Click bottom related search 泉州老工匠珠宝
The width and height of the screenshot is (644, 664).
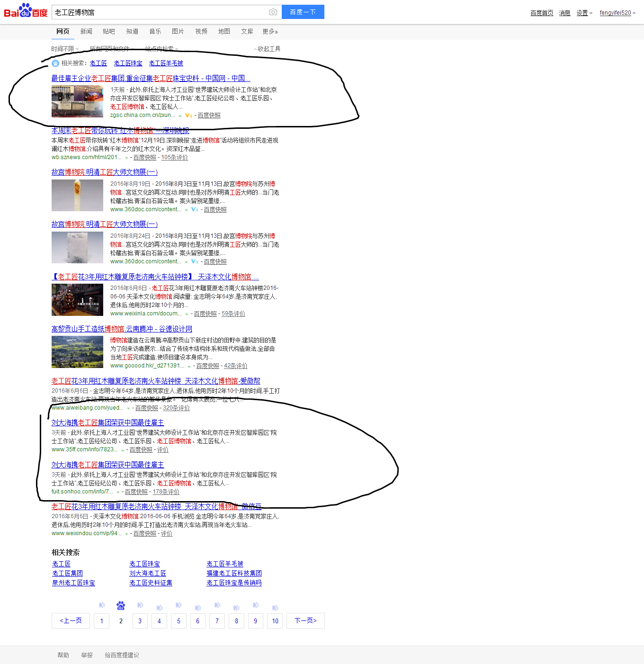[73, 583]
